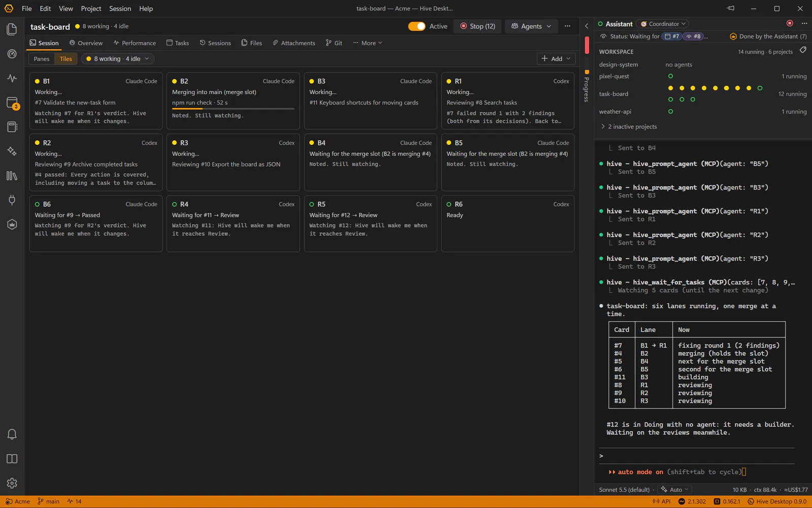The width and height of the screenshot is (812, 508).
Task: Click the Stop (12) button
Action: [478, 26]
